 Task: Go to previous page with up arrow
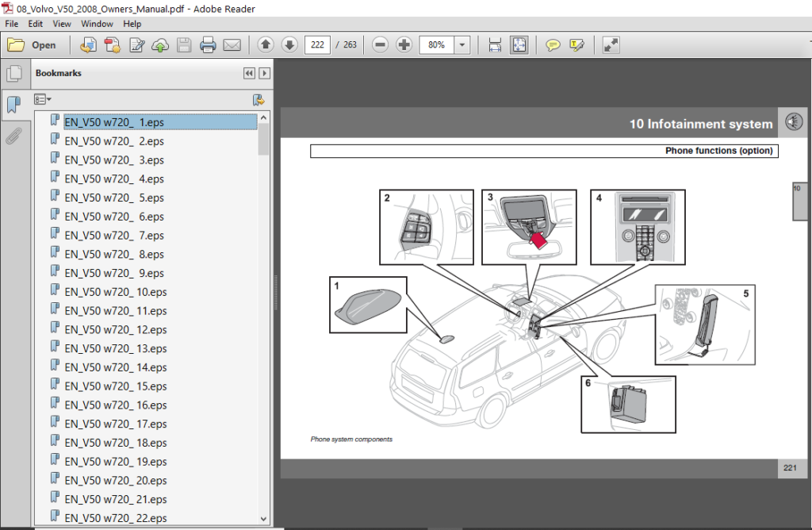tap(266, 45)
